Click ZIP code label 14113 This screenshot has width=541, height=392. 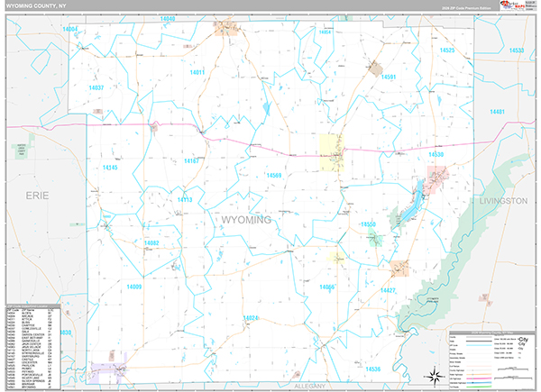185,200
